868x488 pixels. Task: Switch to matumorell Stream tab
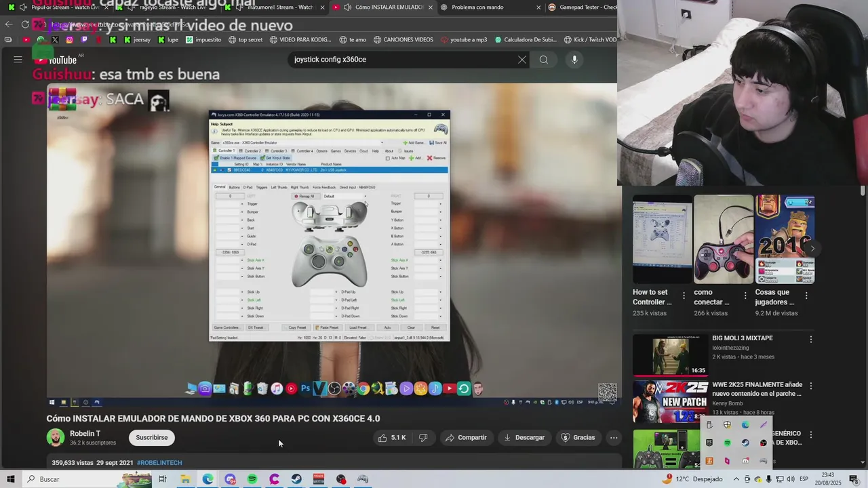tap(275, 7)
